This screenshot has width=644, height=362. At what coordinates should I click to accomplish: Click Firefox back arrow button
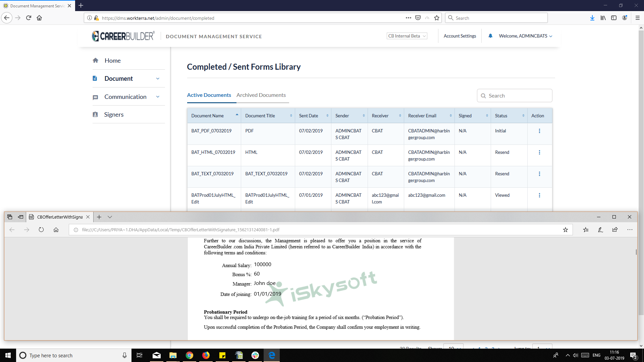(x=7, y=18)
